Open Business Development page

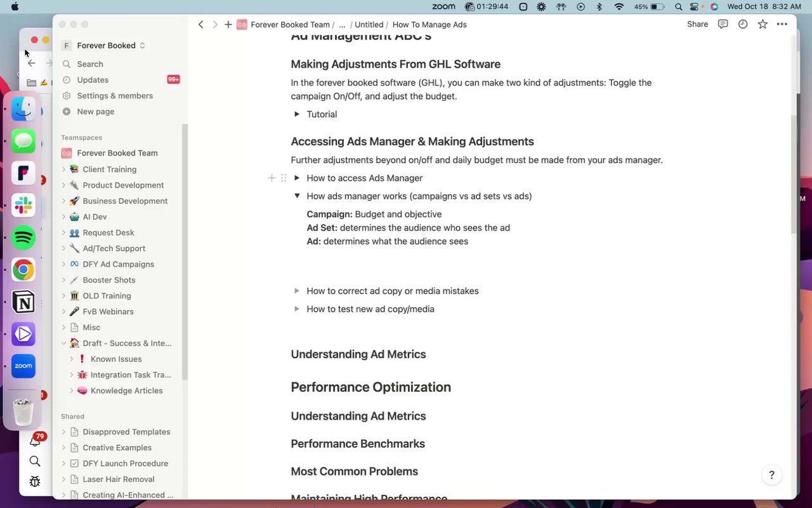pyautogui.click(x=125, y=201)
